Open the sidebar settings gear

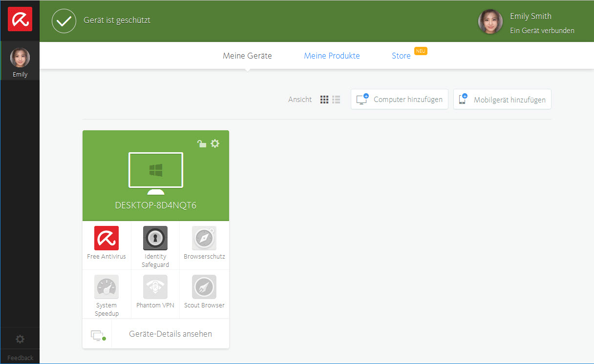point(20,339)
